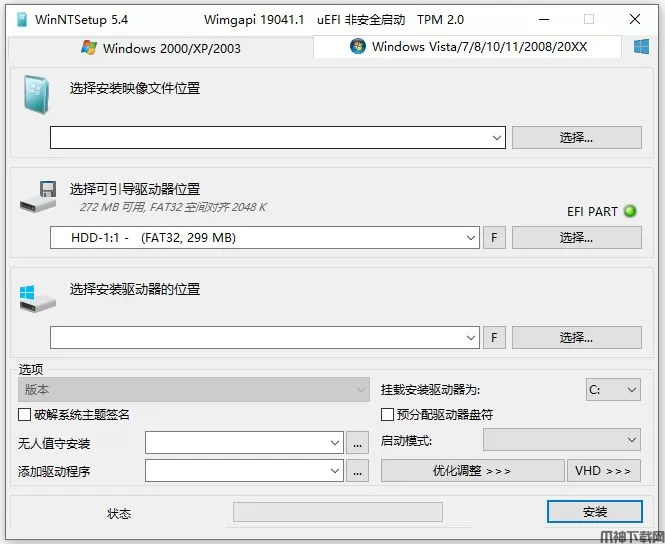665x544 pixels.
Task: Open the 添加驱动程序 dropdown
Action: (244, 471)
